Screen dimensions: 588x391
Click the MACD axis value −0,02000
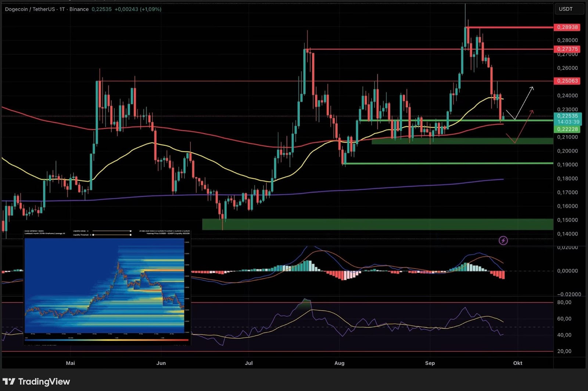pyautogui.click(x=569, y=294)
